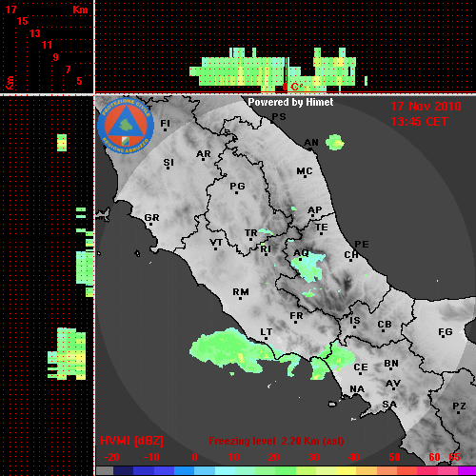476x476 pixels.
Task: Click the AQ city label on the map
Action: [301, 253]
